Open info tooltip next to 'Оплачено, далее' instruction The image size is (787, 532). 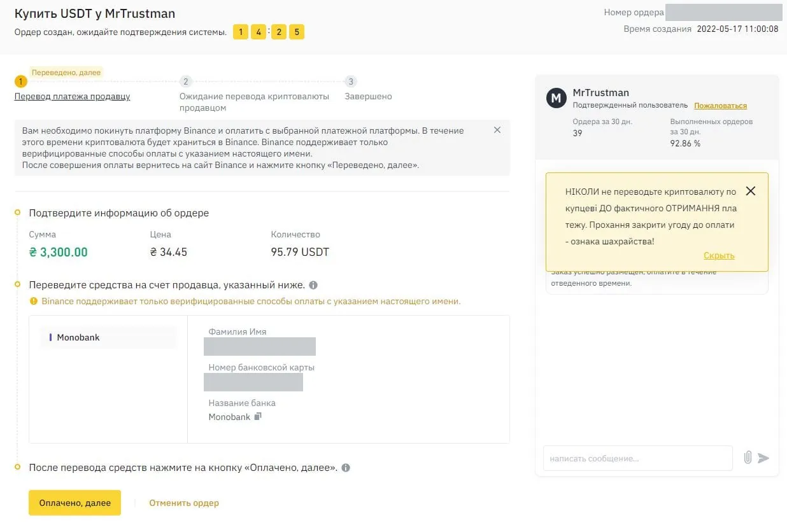[x=346, y=468]
